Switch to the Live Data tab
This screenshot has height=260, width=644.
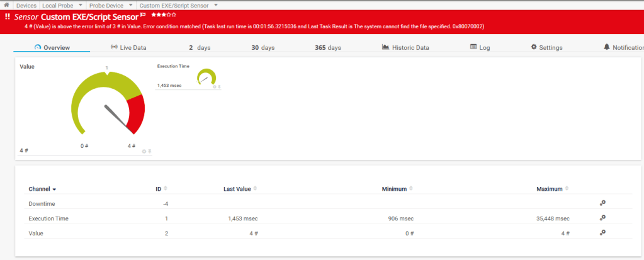coord(128,47)
